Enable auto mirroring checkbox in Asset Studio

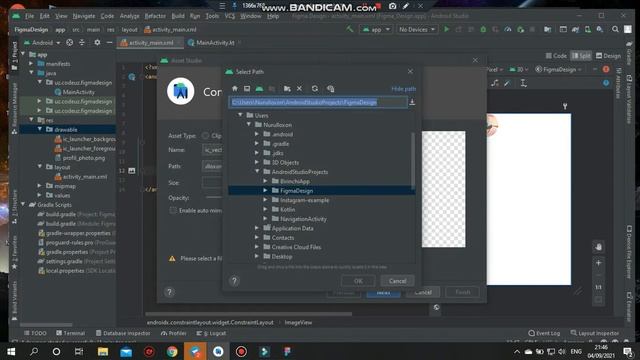click(173, 211)
